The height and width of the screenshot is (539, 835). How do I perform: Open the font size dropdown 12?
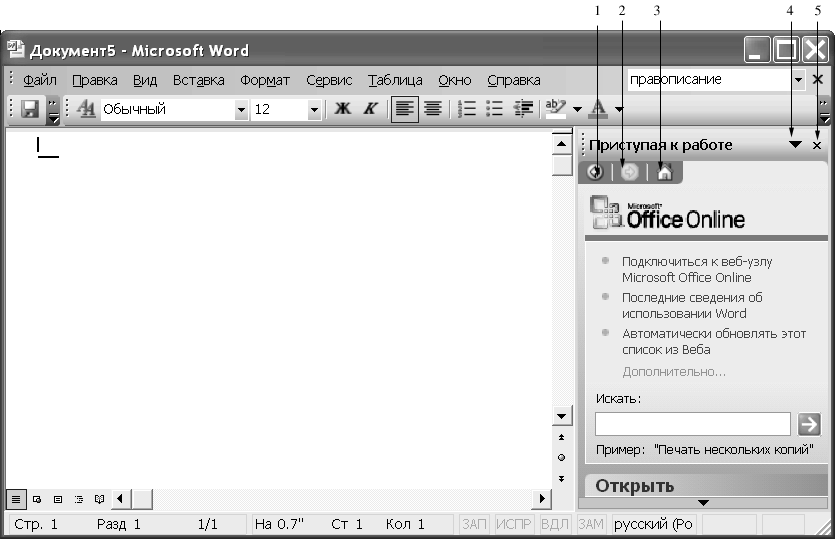(x=314, y=110)
